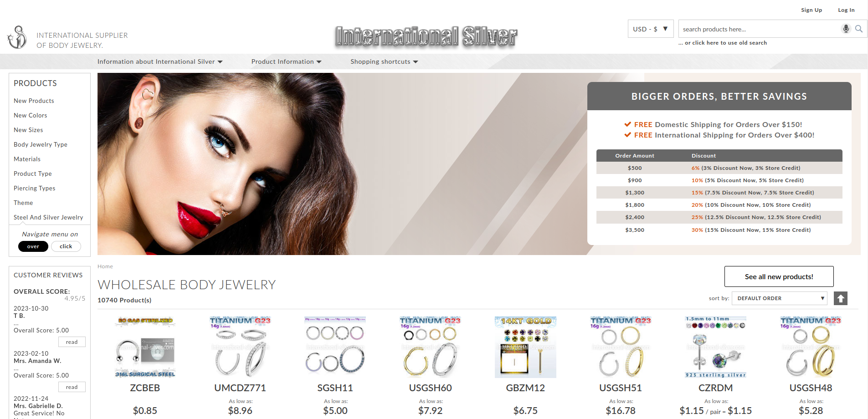Click the Home breadcrumb link

tap(105, 266)
